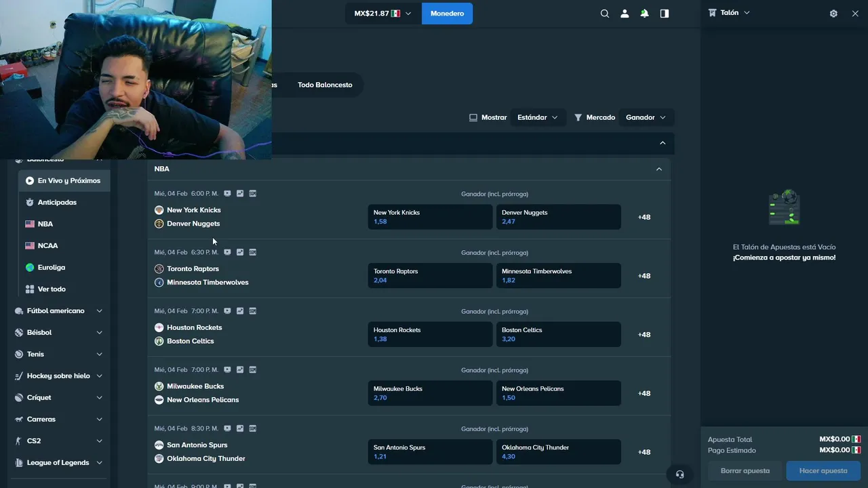Open statistics chart icon for Bucks vs Pelicans
This screenshot has width=868, height=488.
point(240,370)
